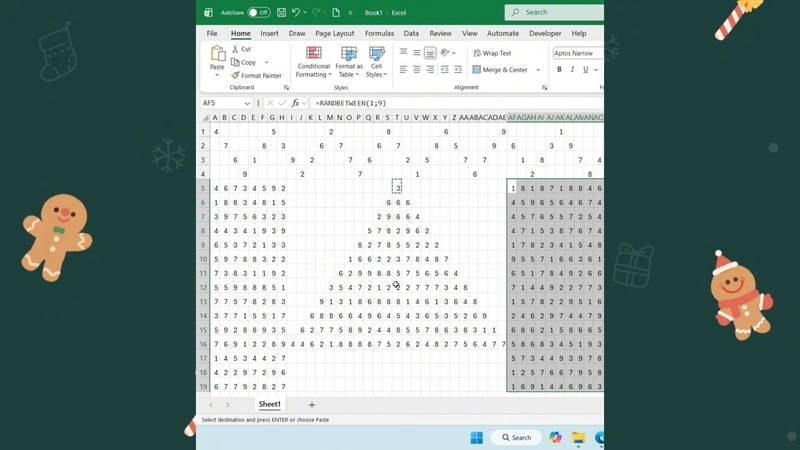Viewport: 800px width, 450px height.
Task: Open Conditional Formatting menu
Action: point(314,62)
